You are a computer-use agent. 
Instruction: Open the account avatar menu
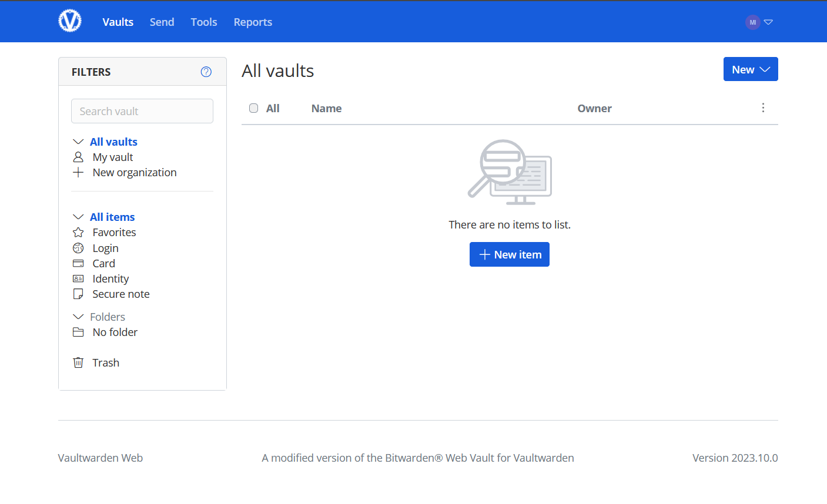[752, 22]
